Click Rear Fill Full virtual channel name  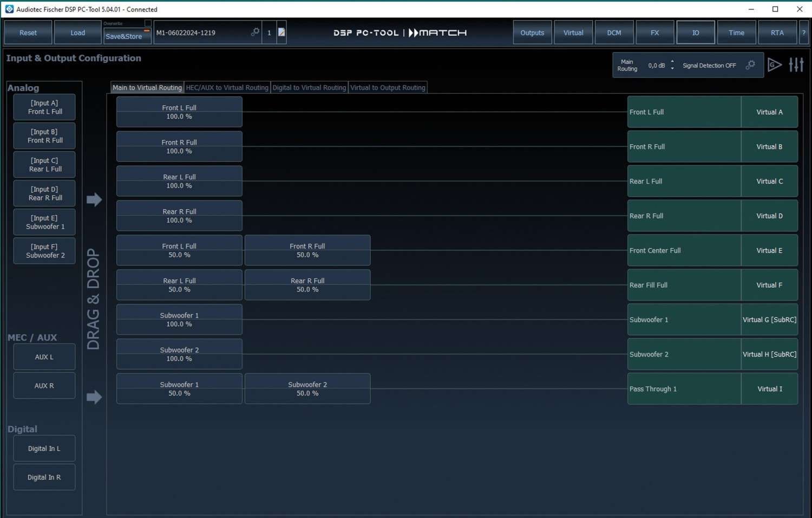pyautogui.click(x=684, y=285)
